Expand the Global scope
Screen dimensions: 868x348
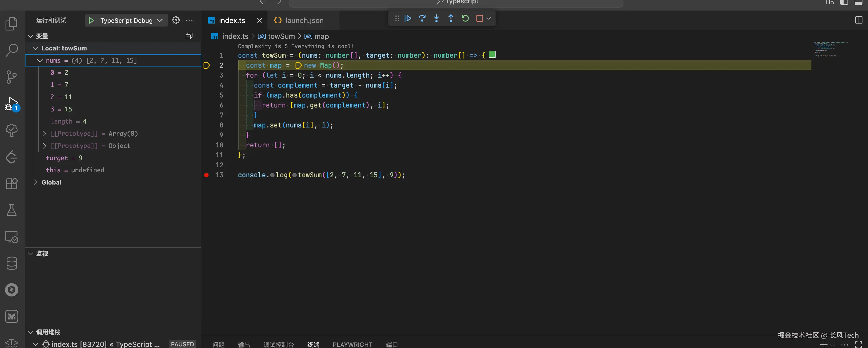36,182
